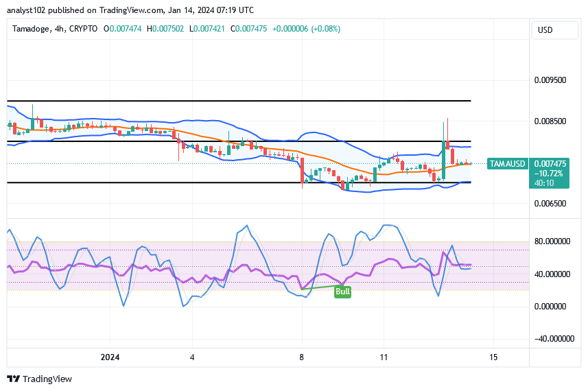Click the 0.009500 price axis label
Image resolution: width=588 pixels, height=391 pixels.
[550, 80]
